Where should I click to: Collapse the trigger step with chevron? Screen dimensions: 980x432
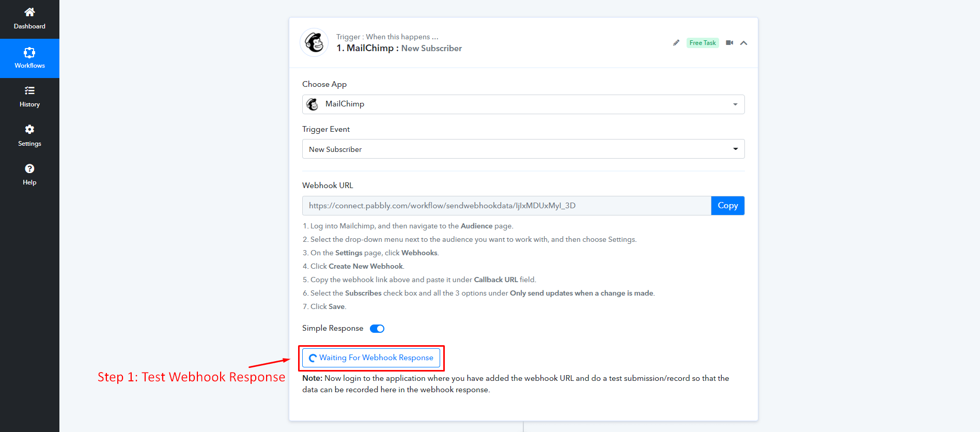[x=743, y=43]
